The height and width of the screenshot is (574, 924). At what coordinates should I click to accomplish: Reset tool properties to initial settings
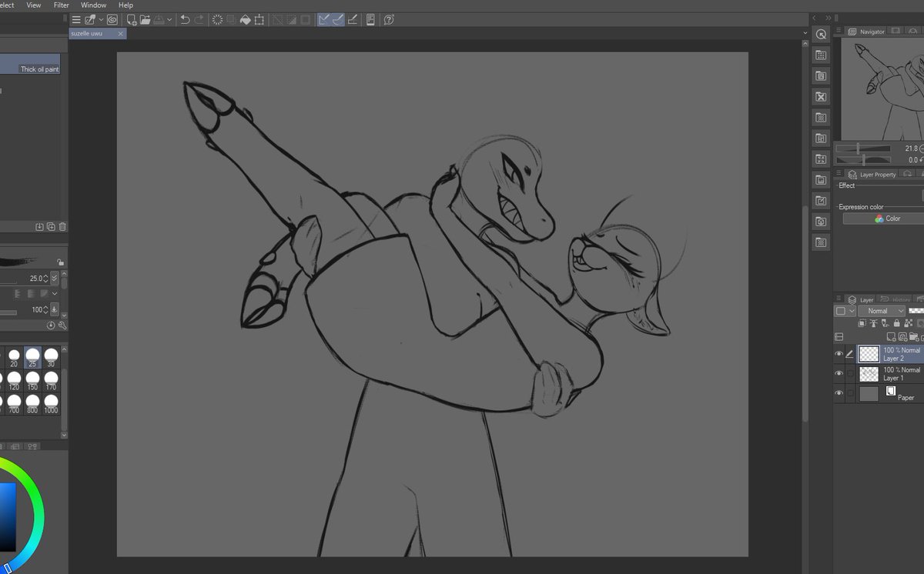(x=51, y=325)
